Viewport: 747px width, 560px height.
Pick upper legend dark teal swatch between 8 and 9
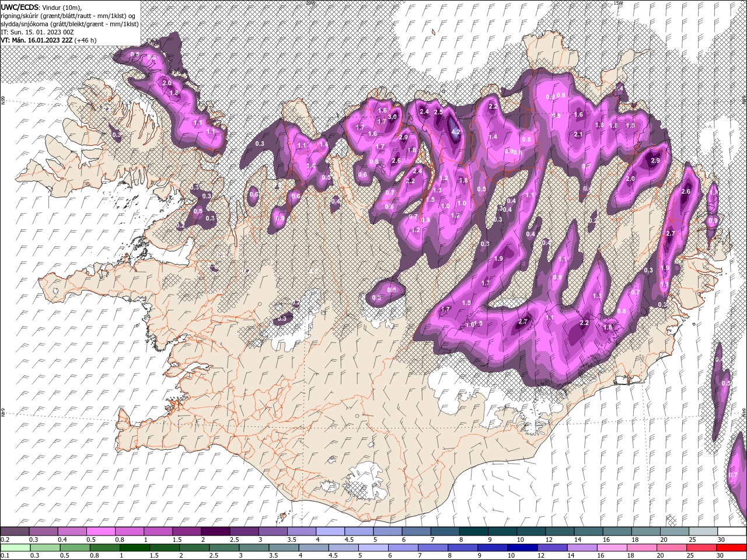tap(473, 531)
